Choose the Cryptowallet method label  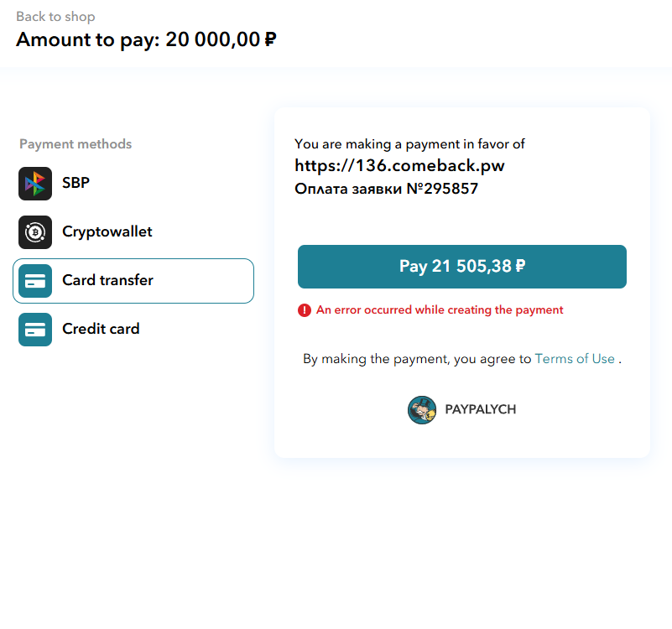tap(107, 231)
